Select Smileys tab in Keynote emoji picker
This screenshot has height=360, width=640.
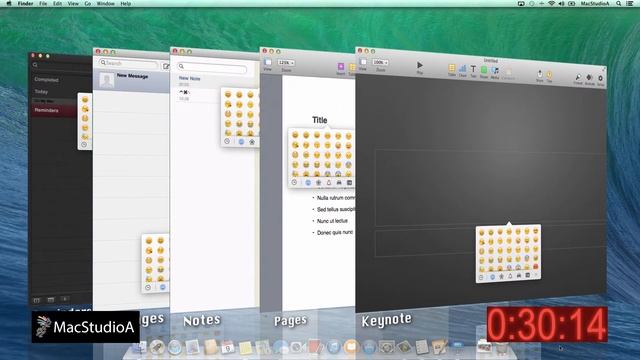492,277
